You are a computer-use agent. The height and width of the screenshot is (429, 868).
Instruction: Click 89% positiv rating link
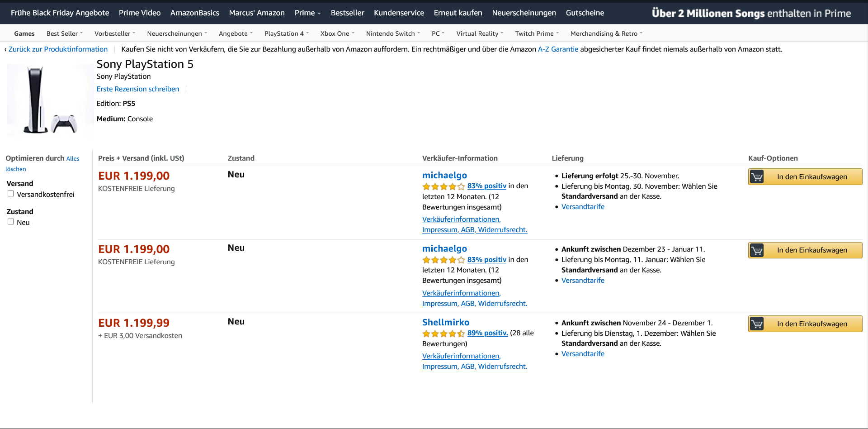pyautogui.click(x=488, y=333)
